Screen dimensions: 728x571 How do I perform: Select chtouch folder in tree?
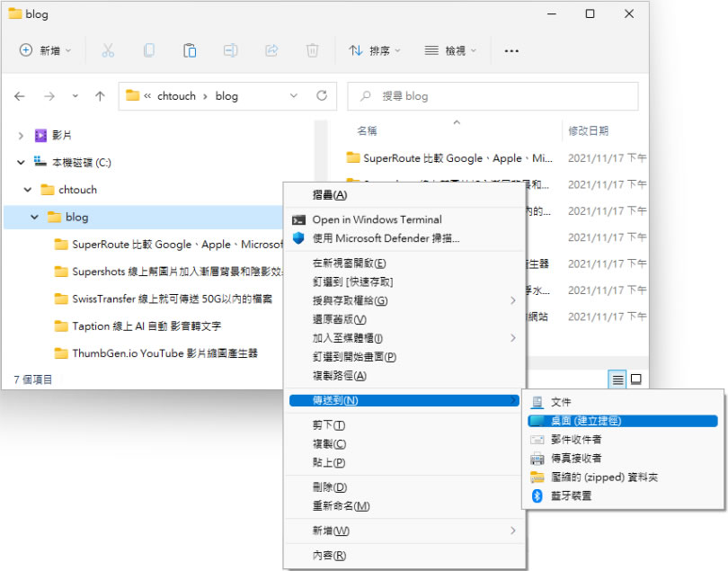69,190
